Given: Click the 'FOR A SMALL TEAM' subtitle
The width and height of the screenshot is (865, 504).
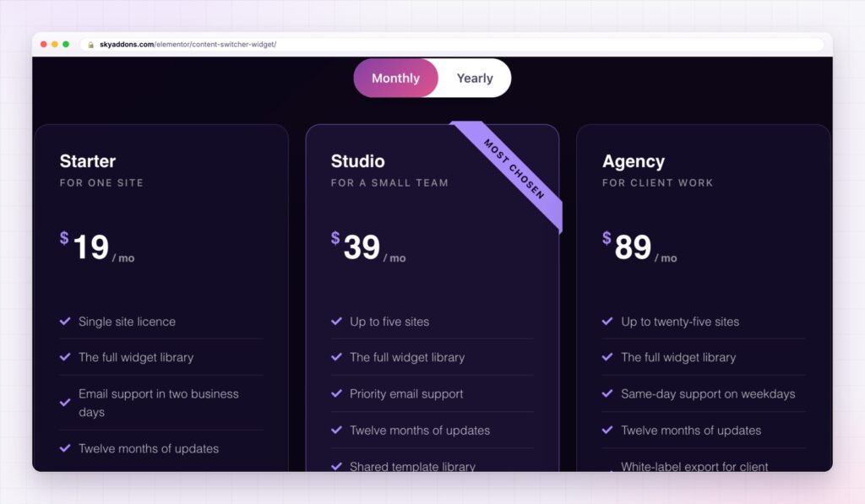Looking at the screenshot, I should 389,182.
